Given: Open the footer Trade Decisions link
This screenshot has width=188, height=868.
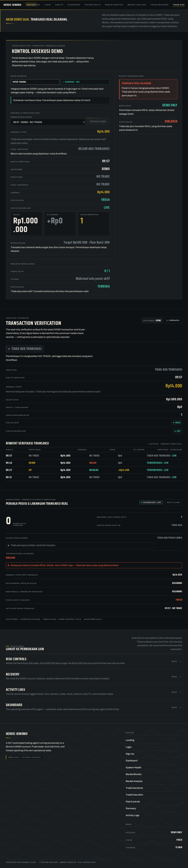Looking at the screenshot, I should coord(134,788).
